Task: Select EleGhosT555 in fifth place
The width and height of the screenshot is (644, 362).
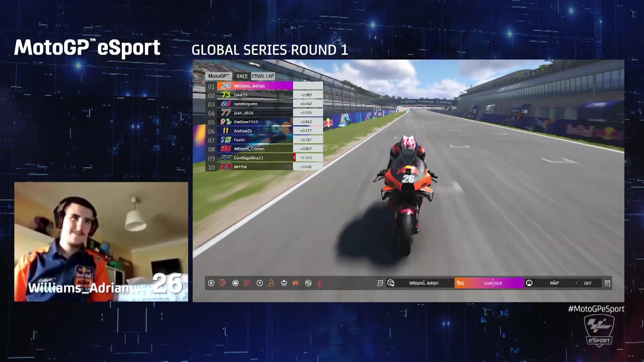Action: pos(264,122)
